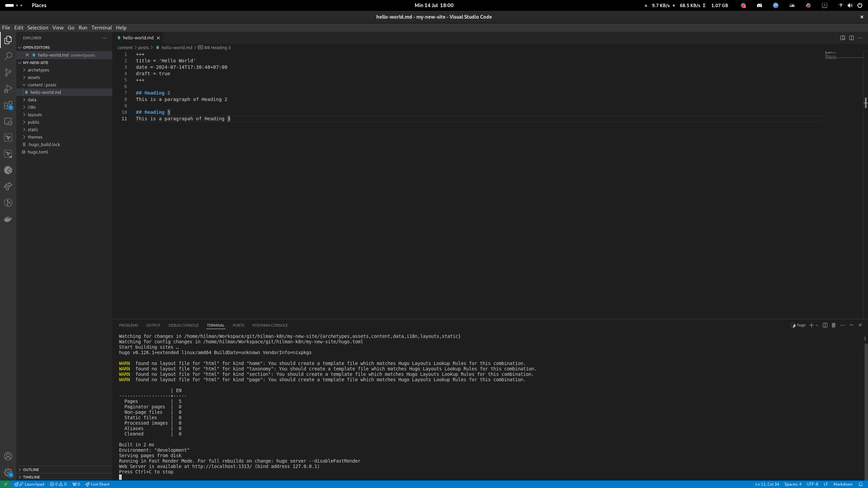Open the terminal launch profile dropdown

pyautogui.click(x=817, y=325)
